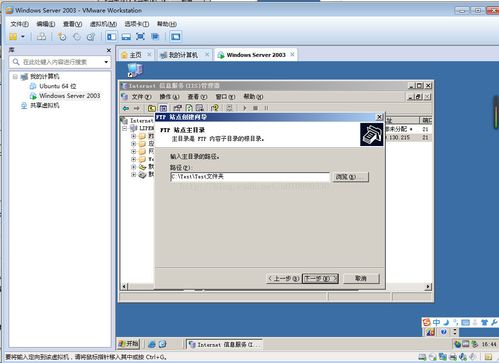
Task: Switch to the 主页 tab
Action: coord(135,55)
